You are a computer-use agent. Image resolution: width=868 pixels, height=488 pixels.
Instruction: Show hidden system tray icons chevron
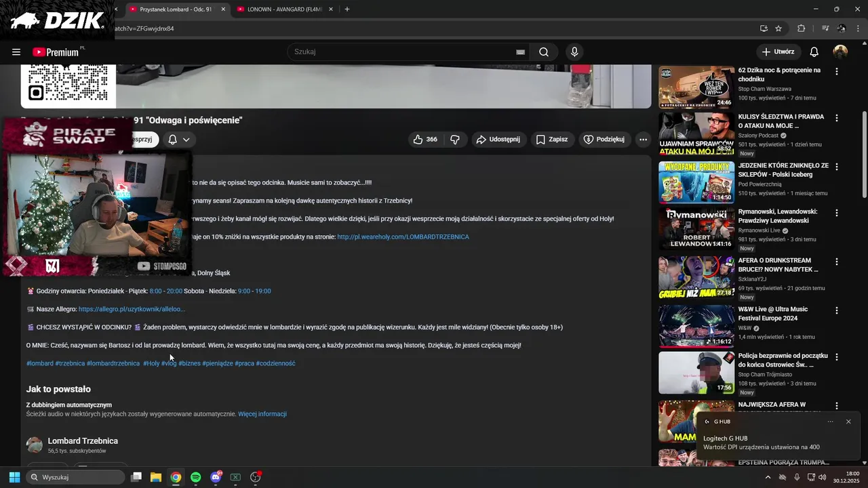coord(768,477)
